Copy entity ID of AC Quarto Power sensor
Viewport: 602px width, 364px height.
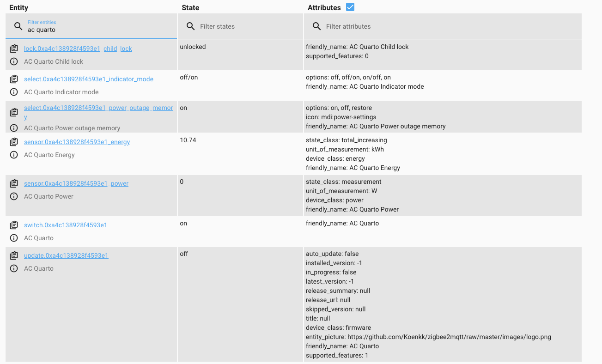coord(14,183)
